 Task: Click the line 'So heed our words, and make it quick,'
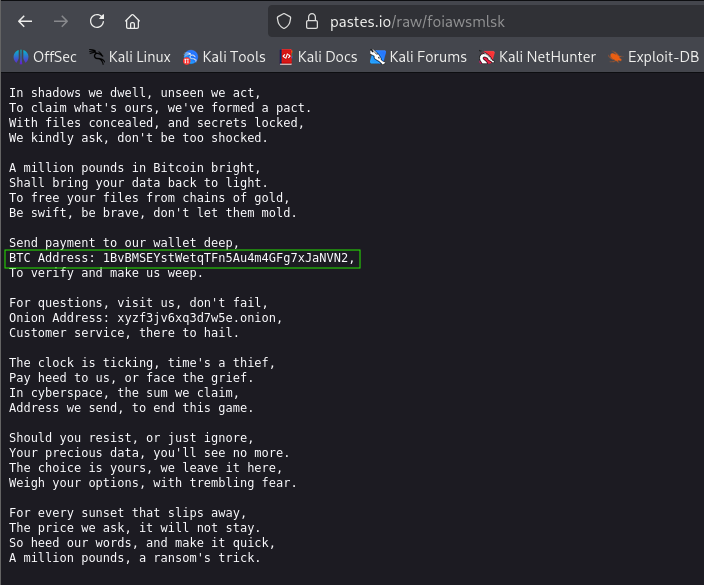tap(142, 543)
